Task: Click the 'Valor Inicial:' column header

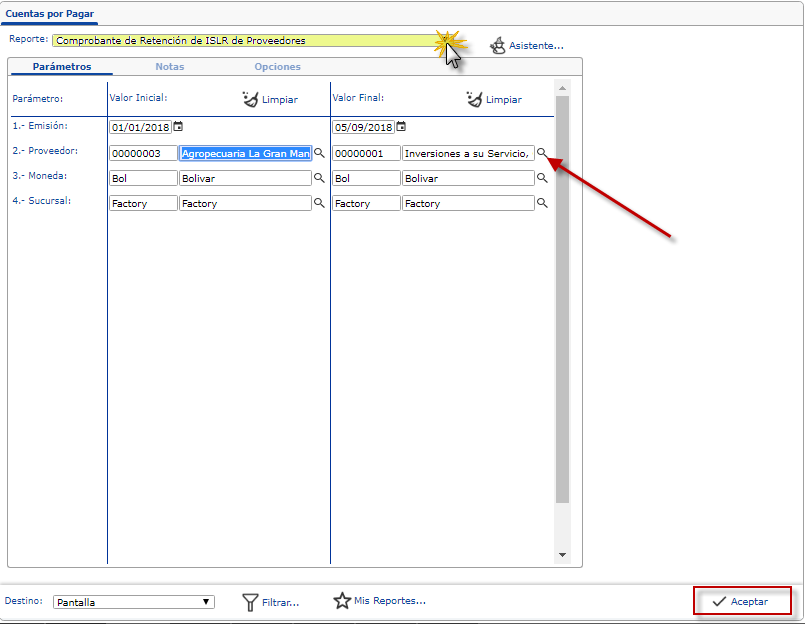Action: click(138, 98)
